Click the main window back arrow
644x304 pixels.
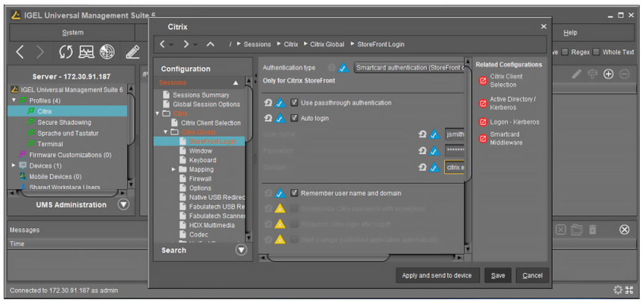tap(20, 52)
